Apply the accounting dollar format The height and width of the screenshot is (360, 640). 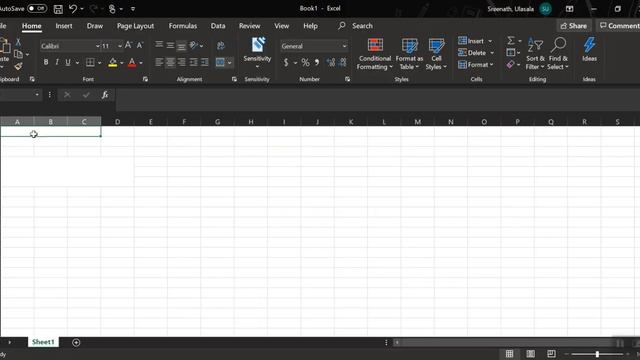pos(286,62)
